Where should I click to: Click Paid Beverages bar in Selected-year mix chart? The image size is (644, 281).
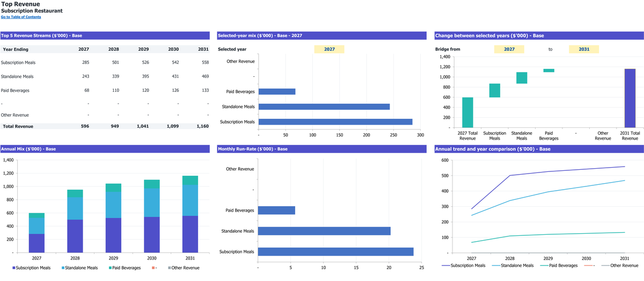[277, 91]
